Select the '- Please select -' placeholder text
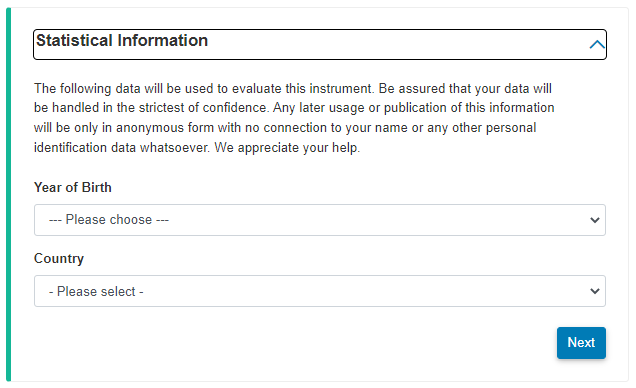Screen dimensions: 636x388 [96, 292]
